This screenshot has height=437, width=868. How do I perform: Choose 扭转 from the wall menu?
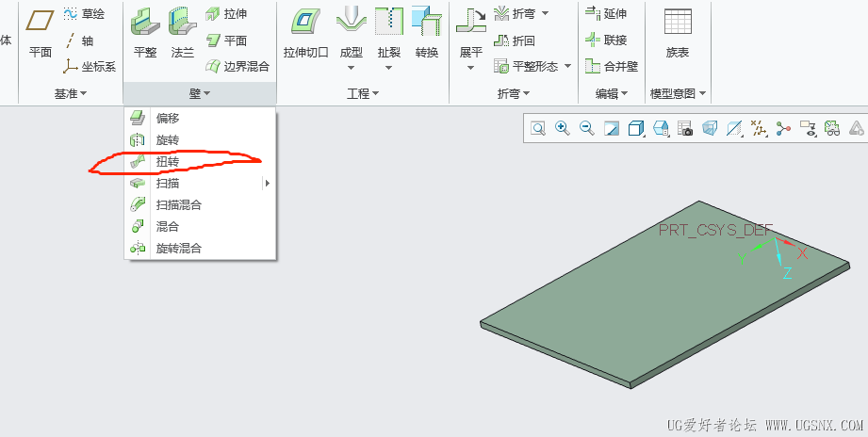point(199,162)
